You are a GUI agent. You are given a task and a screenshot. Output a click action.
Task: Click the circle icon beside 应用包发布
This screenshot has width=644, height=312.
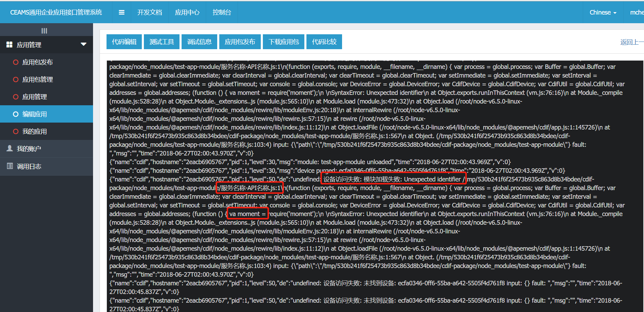(x=16, y=62)
